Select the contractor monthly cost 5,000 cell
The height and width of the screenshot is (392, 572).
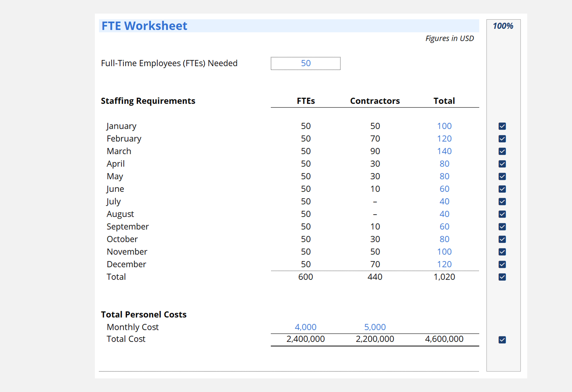point(375,327)
